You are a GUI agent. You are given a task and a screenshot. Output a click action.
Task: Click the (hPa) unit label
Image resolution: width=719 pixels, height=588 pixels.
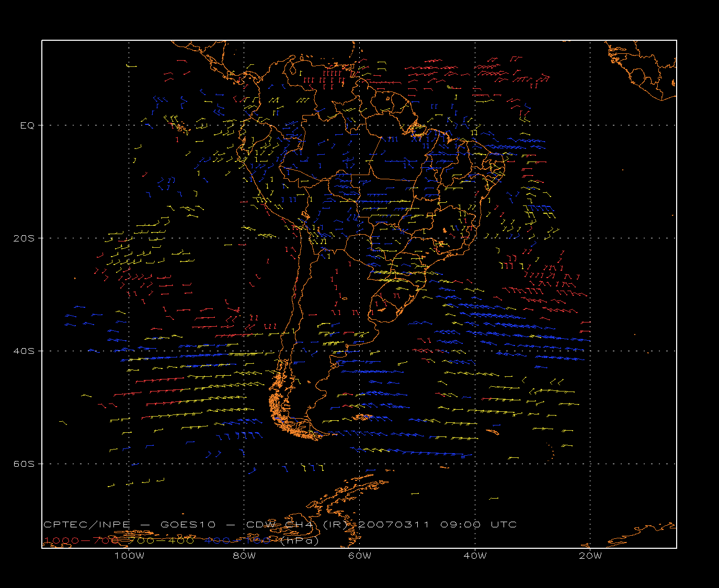[300, 541]
